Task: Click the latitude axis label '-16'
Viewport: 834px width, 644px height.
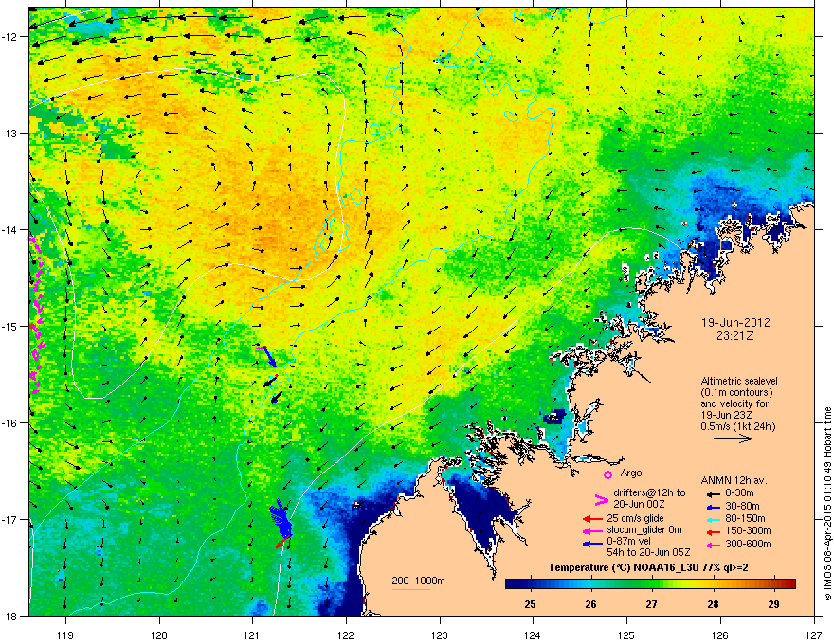Action: (10, 423)
